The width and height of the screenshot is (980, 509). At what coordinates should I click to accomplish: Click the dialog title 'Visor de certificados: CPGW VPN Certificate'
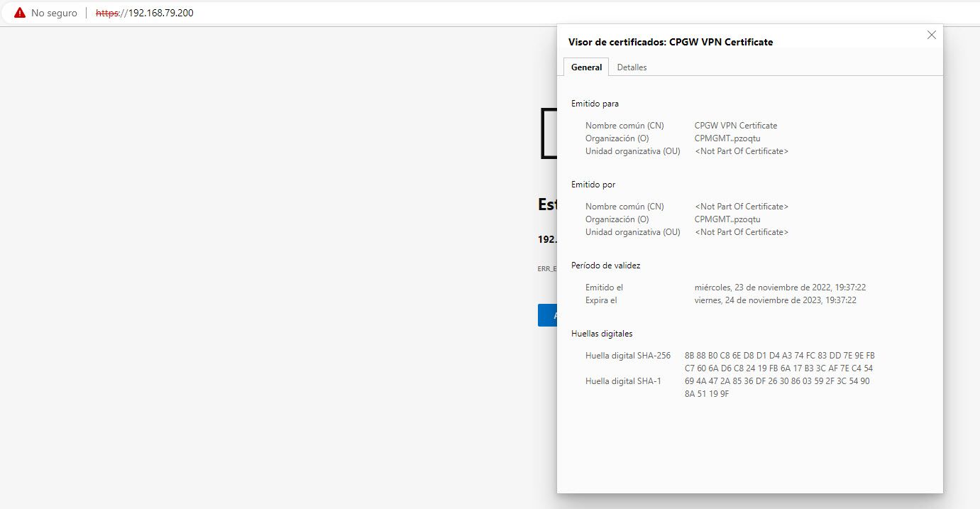pyautogui.click(x=670, y=42)
